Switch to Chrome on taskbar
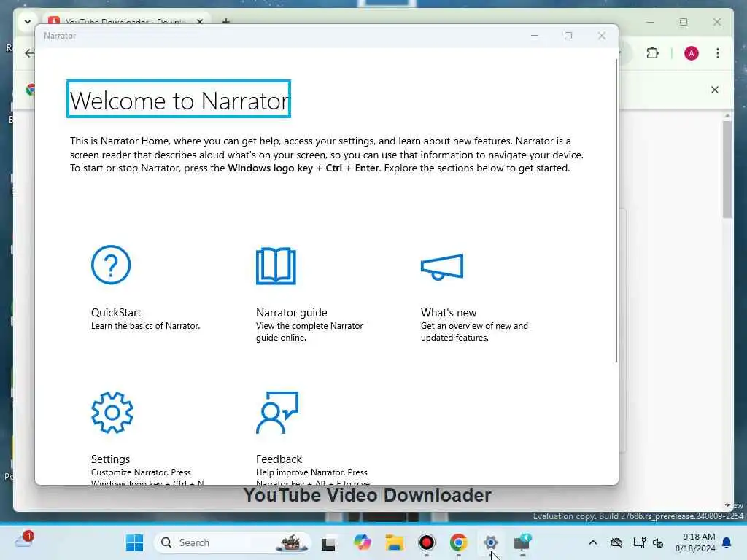This screenshot has height=560, width=747. [458, 542]
